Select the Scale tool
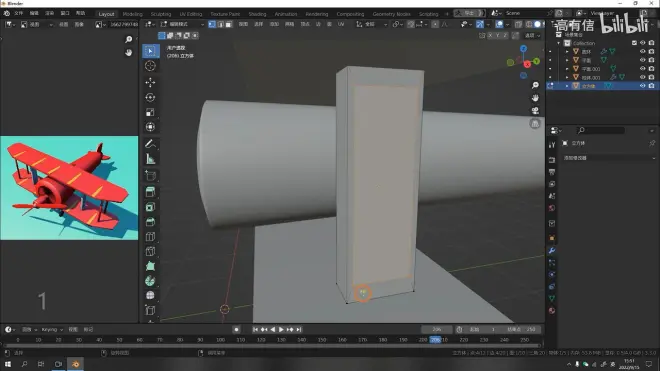This screenshot has height=371, width=660. (x=150, y=112)
